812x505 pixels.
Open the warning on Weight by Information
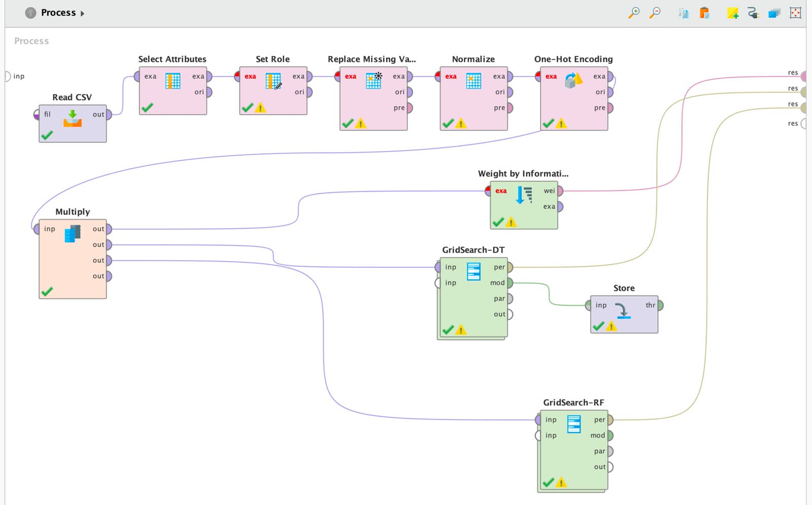tap(511, 222)
